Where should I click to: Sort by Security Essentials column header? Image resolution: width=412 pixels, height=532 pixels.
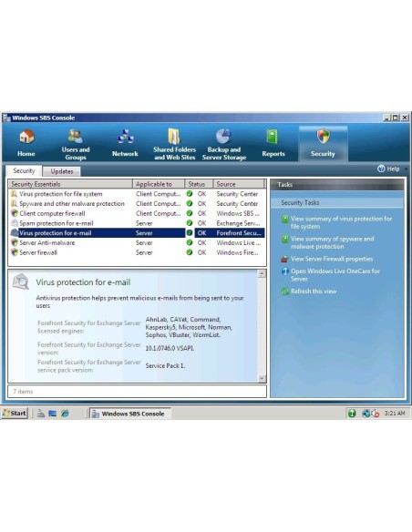[70, 184]
